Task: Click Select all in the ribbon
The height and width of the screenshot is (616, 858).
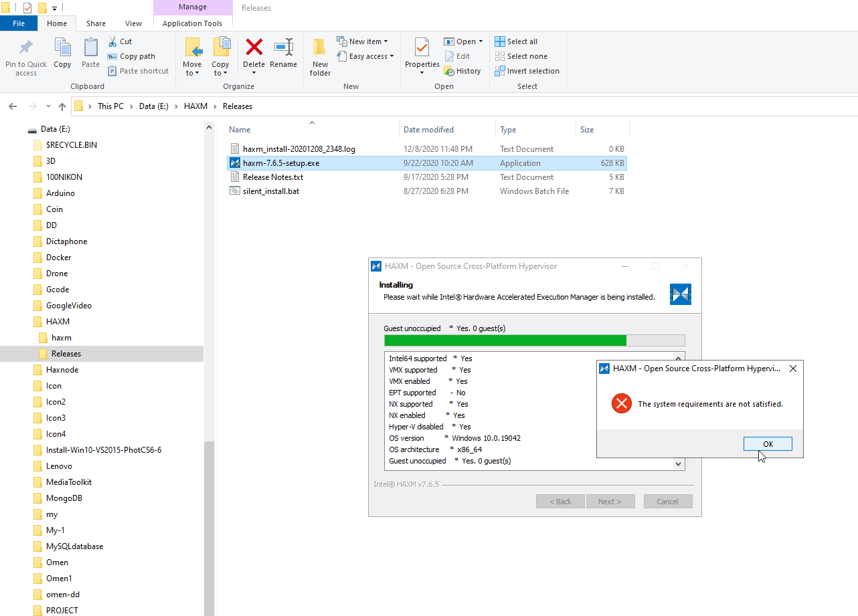Action: pos(516,41)
